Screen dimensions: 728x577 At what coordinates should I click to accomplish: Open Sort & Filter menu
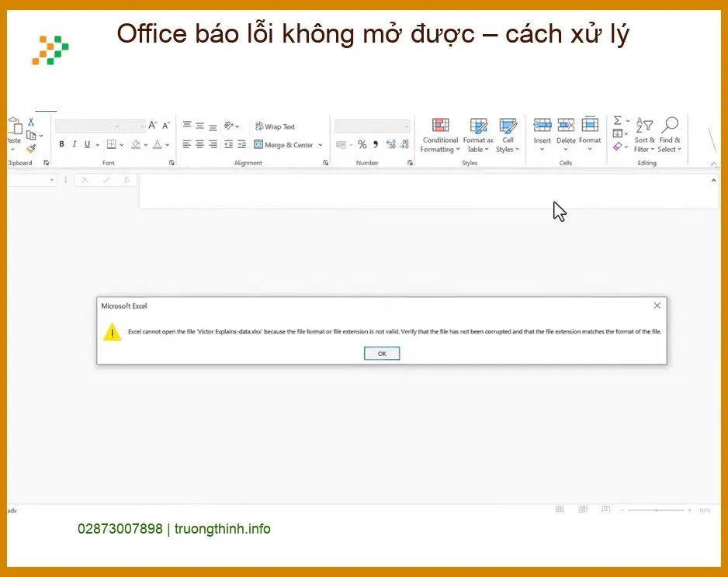point(644,135)
